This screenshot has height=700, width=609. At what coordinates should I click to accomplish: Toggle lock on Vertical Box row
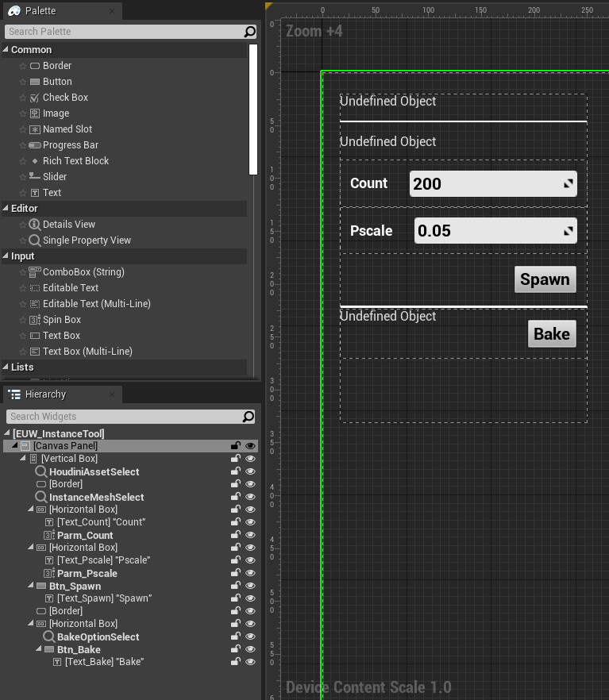point(236,458)
